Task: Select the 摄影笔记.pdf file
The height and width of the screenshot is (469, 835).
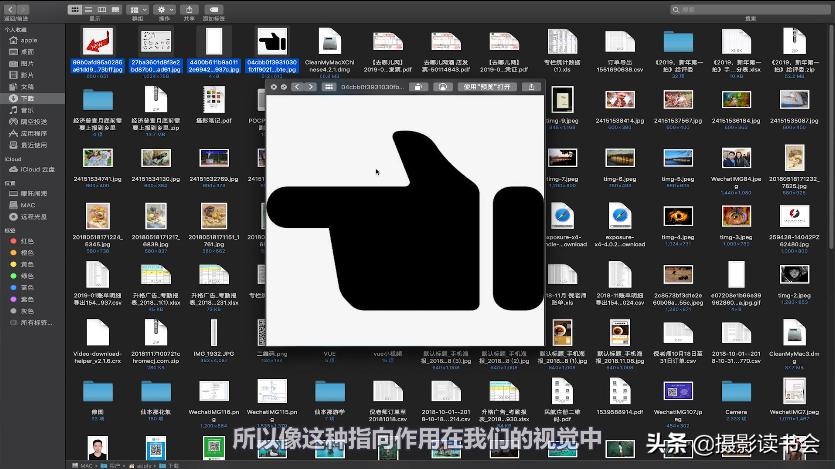Action: (213, 98)
